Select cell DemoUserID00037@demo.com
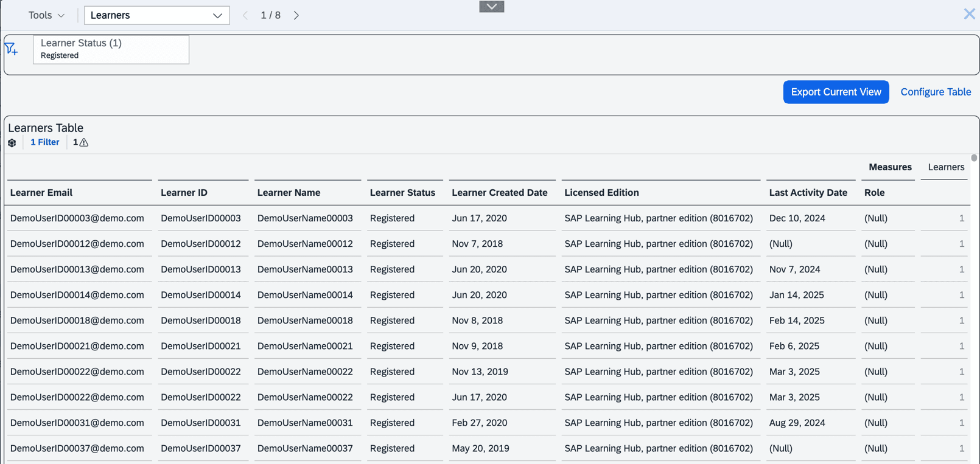The width and height of the screenshot is (980, 464). tap(77, 448)
